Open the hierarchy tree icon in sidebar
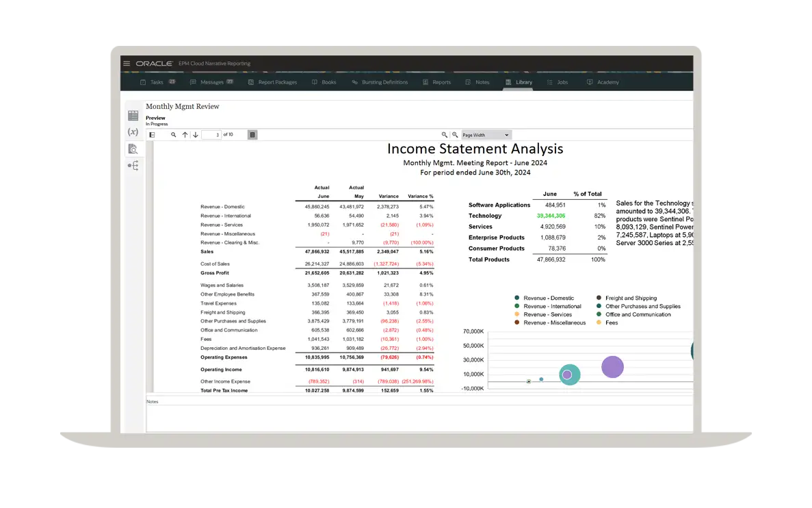The width and height of the screenshot is (812, 508). 133,166
